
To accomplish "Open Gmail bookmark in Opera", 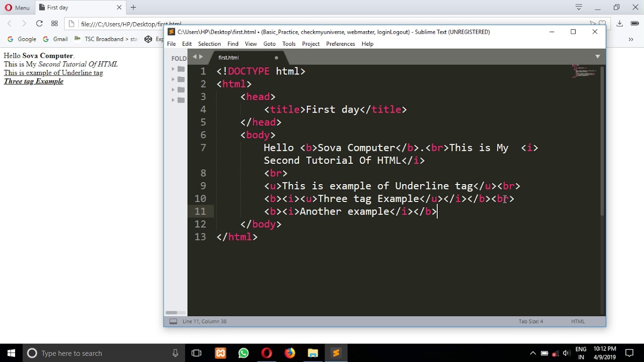I will click(x=55, y=39).
